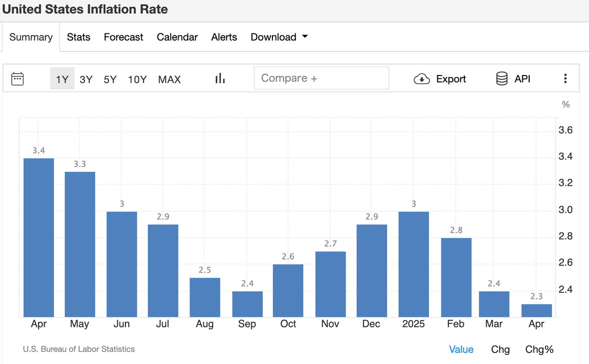Open the Summary tab

point(31,37)
